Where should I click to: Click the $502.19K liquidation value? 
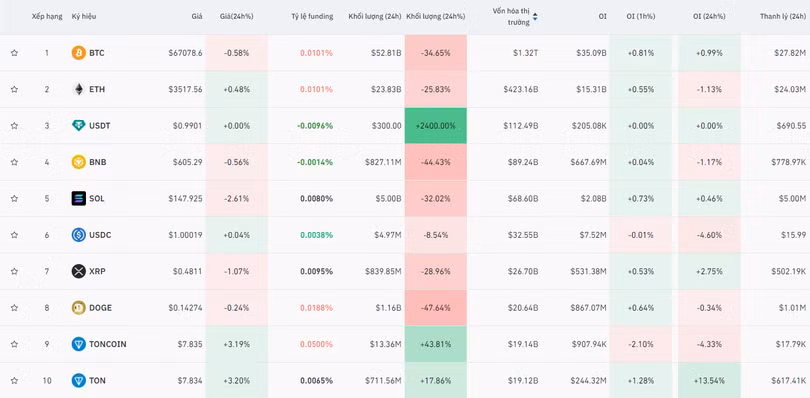click(x=788, y=271)
